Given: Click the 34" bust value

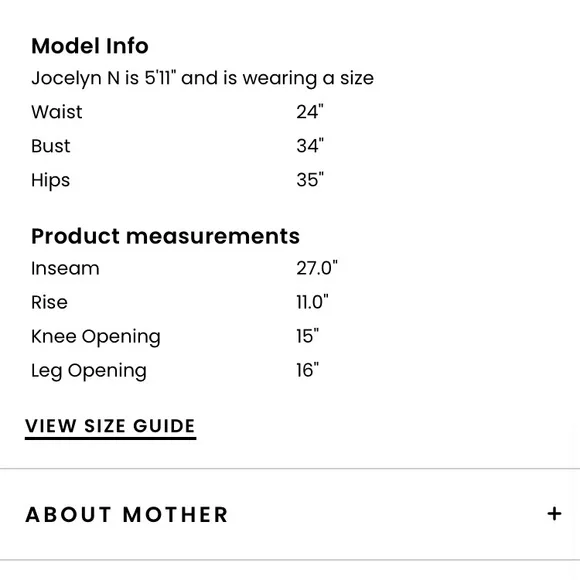Looking at the screenshot, I should click(310, 146).
